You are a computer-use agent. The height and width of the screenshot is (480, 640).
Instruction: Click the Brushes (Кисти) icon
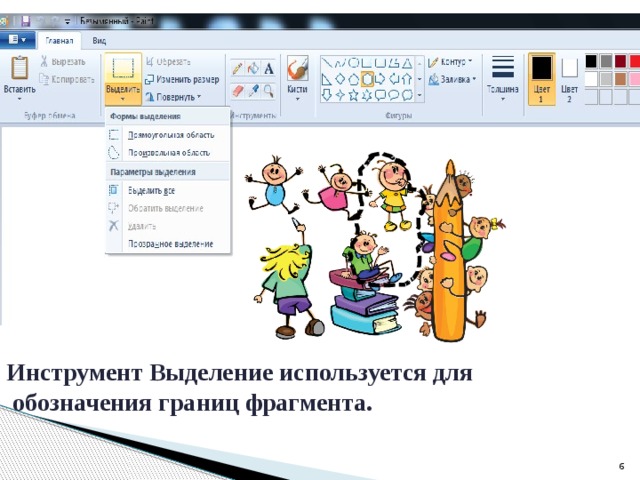298,69
